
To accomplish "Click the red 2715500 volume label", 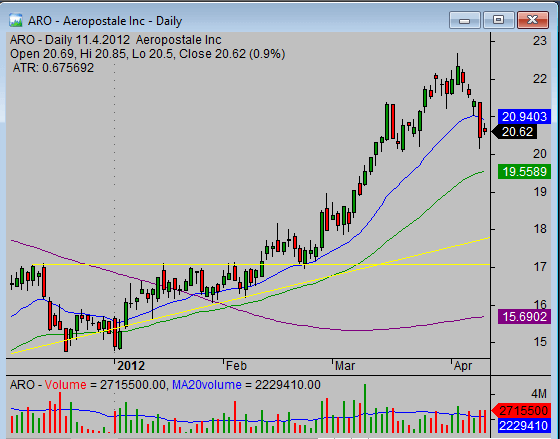I will click(521, 411).
